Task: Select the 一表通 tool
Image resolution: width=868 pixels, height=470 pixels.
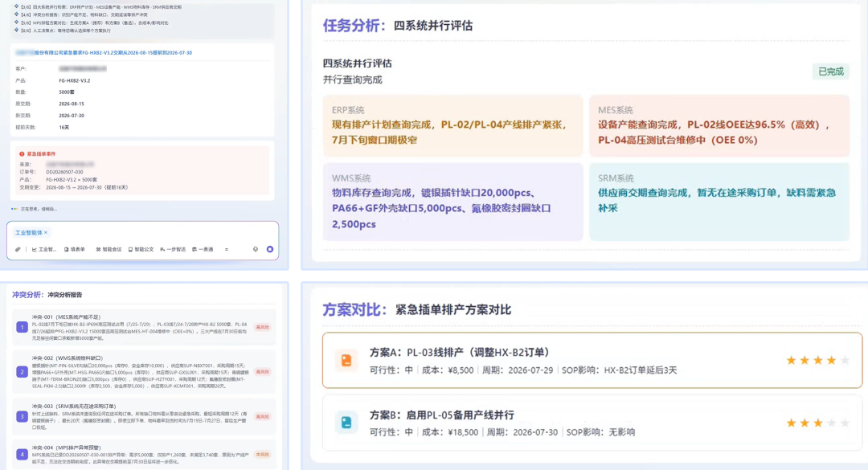Action: point(203,249)
